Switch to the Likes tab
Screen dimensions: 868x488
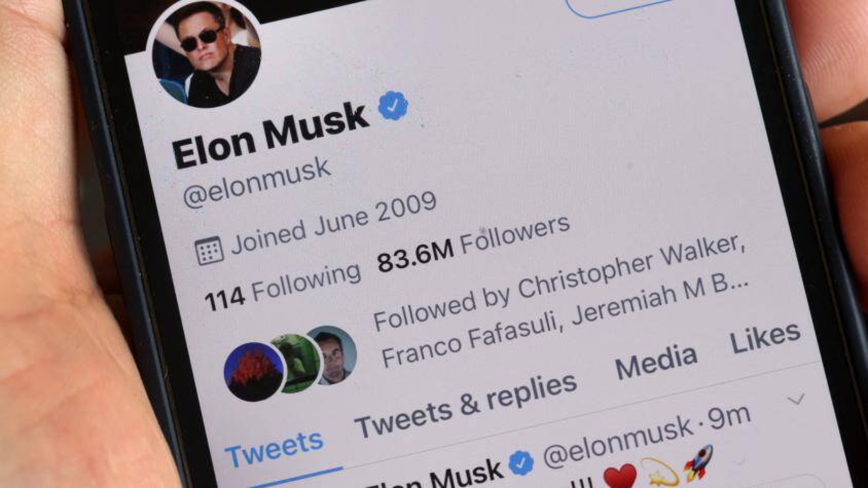765,338
